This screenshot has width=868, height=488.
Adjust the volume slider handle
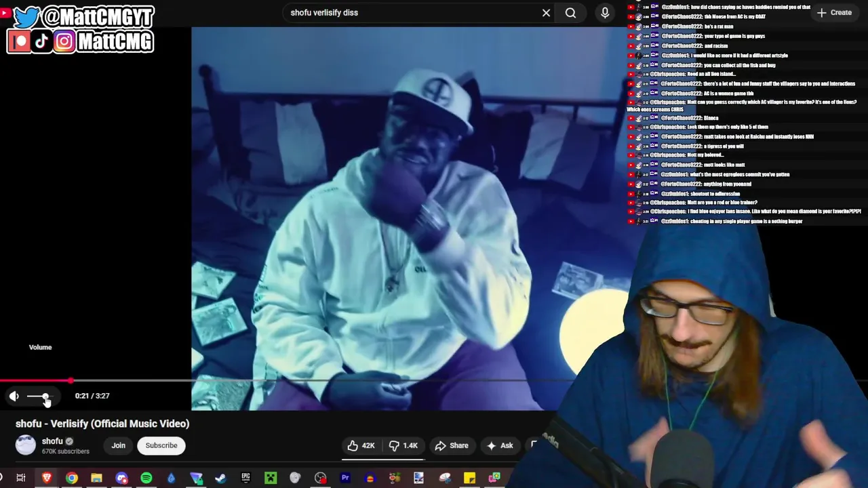(45, 396)
